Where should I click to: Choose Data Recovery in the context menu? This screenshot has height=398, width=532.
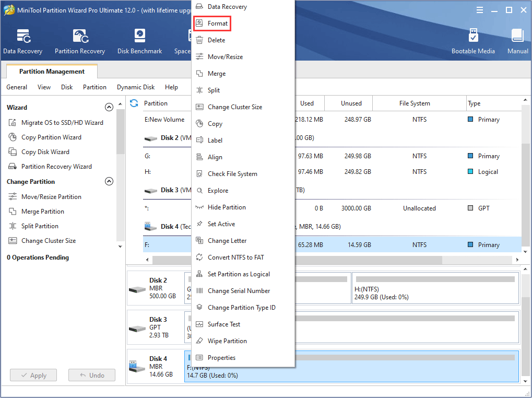tap(243, 7)
